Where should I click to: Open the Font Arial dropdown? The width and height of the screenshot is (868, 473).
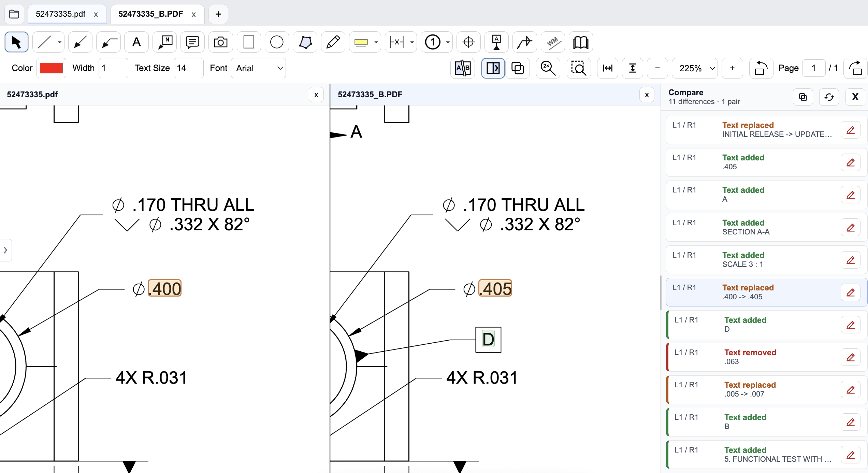pyautogui.click(x=259, y=68)
